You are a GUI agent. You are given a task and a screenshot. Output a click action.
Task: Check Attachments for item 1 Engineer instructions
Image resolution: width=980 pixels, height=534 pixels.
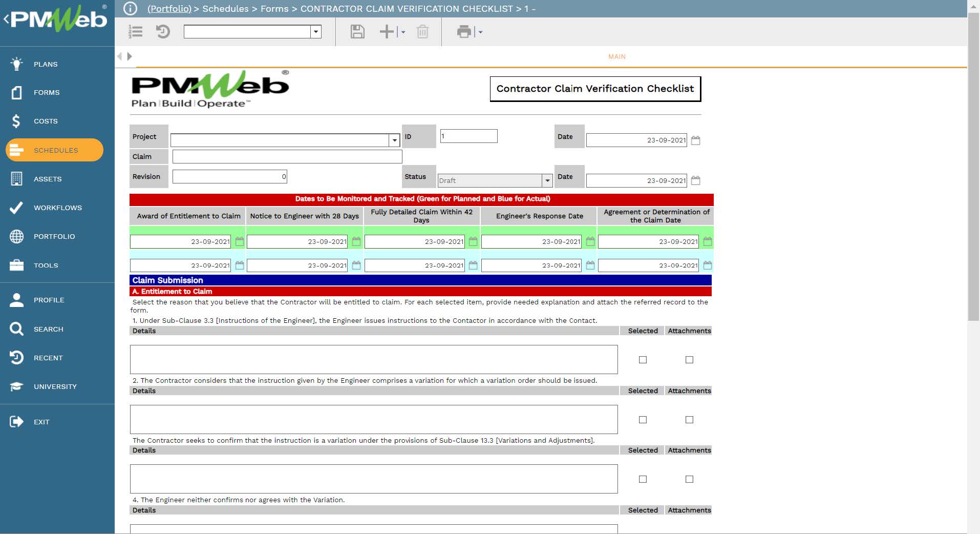689,360
